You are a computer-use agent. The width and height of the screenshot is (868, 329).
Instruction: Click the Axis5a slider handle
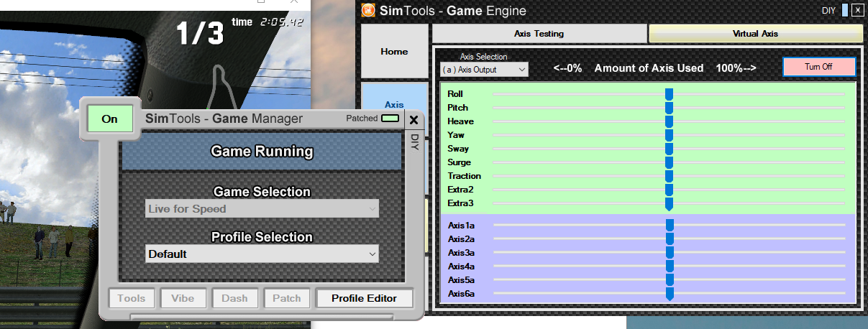(670, 280)
